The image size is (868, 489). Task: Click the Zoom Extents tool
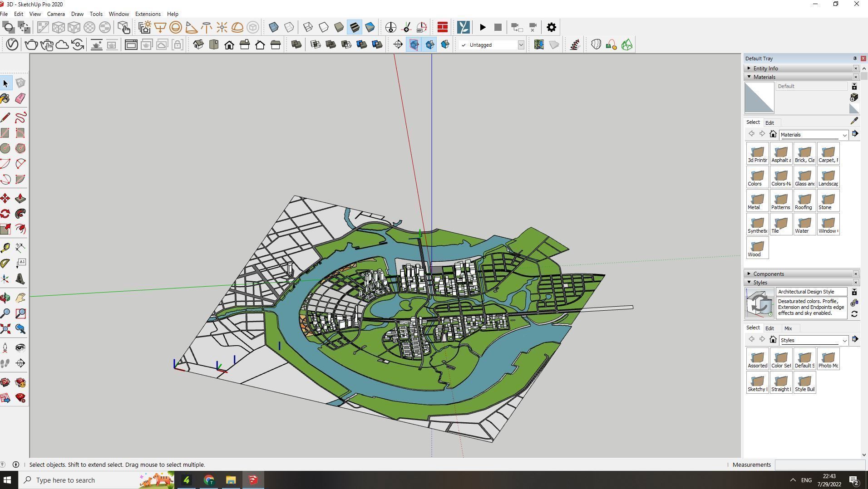click(5, 329)
